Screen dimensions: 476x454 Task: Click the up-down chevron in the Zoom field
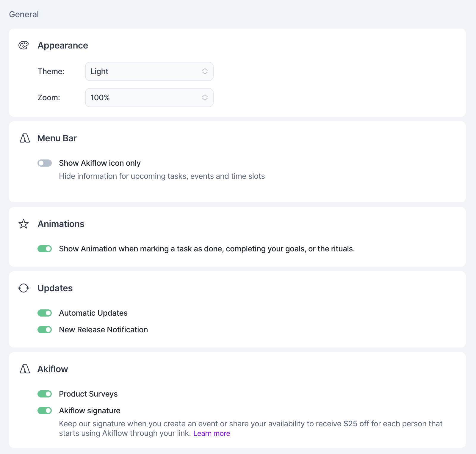(205, 98)
